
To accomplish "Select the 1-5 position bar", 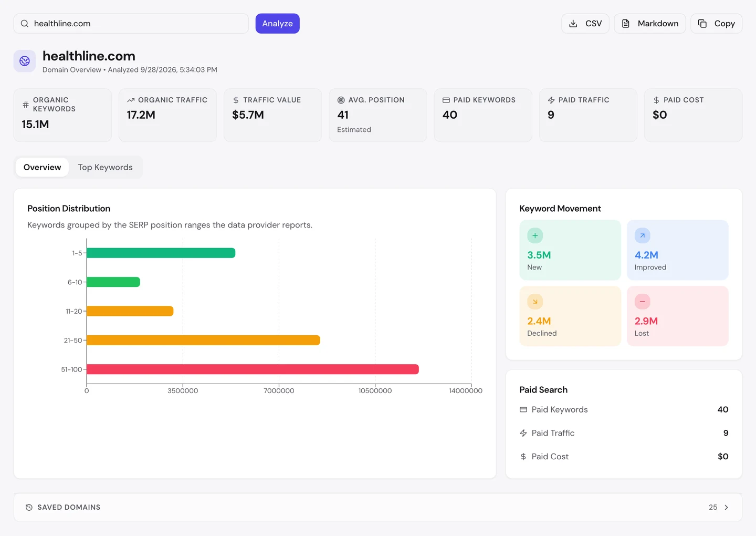I will click(161, 253).
